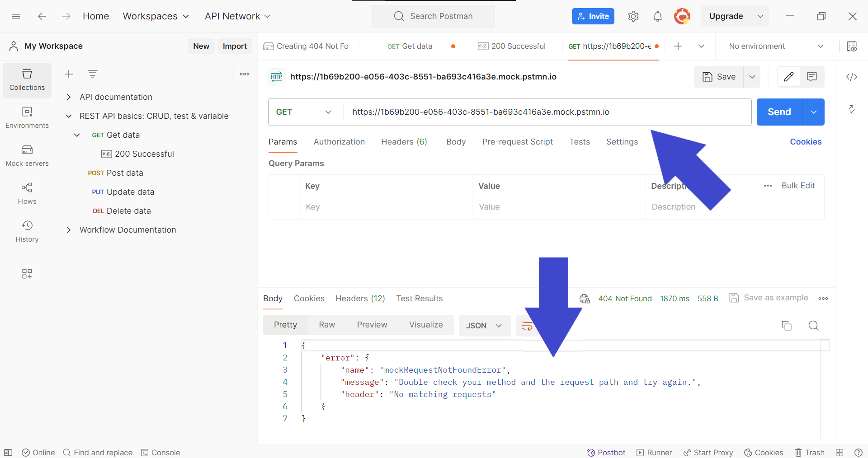This screenshot has height=458, width=868.
Task: Click the filter icon in collections panel
Action: (x=93, y=74)
